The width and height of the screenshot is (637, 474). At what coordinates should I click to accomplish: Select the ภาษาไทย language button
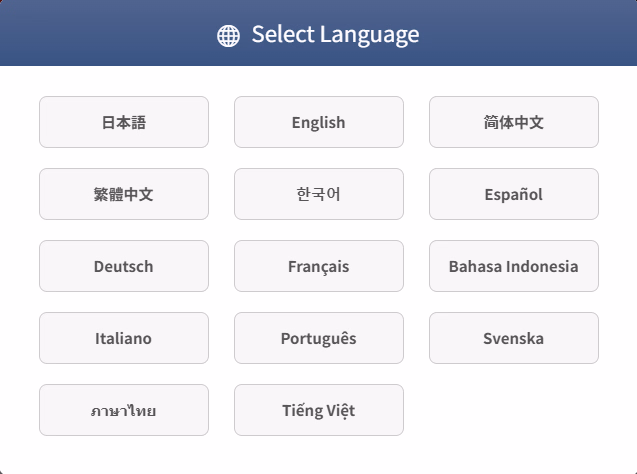tap(124, 410)
